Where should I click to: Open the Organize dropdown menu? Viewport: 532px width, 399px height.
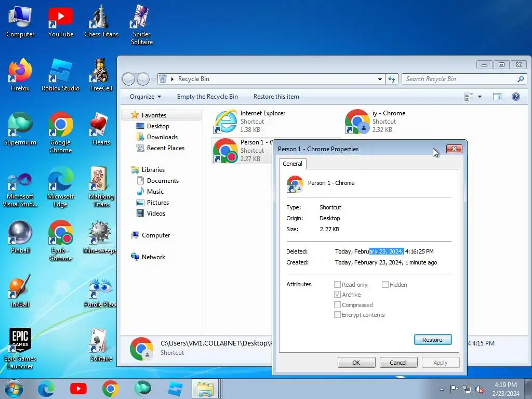pyautogui.click(x=145, y=97)
